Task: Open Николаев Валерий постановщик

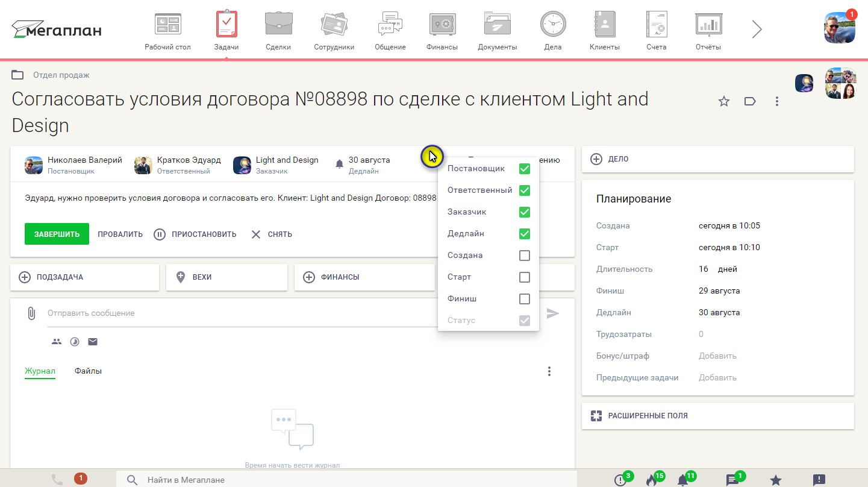Action: (73, 165)
